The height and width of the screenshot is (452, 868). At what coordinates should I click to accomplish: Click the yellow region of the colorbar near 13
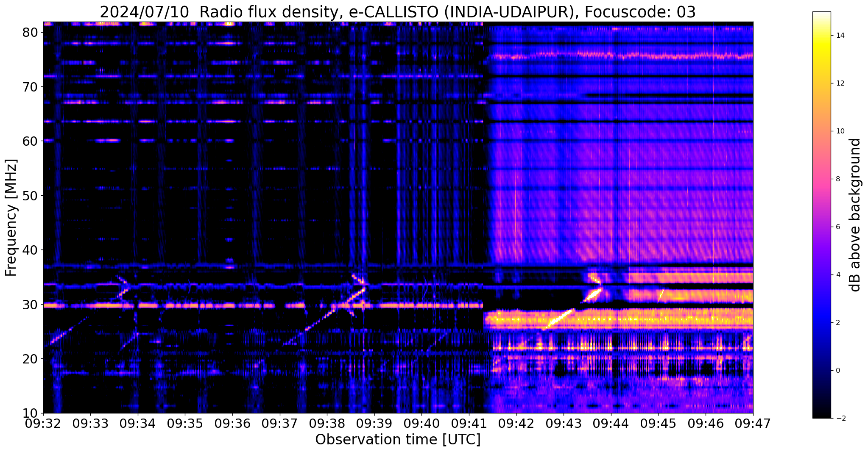821,59
